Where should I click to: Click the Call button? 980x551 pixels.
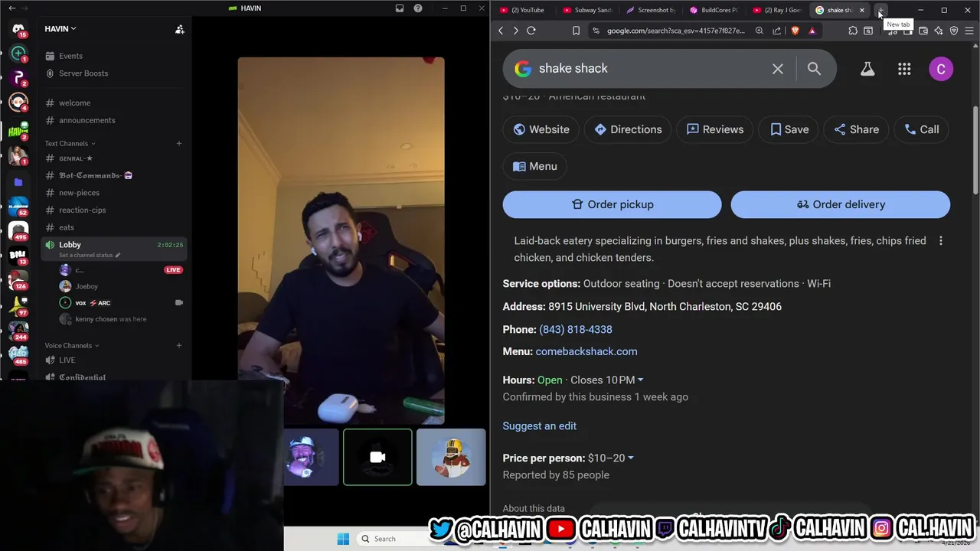point(922,129)
